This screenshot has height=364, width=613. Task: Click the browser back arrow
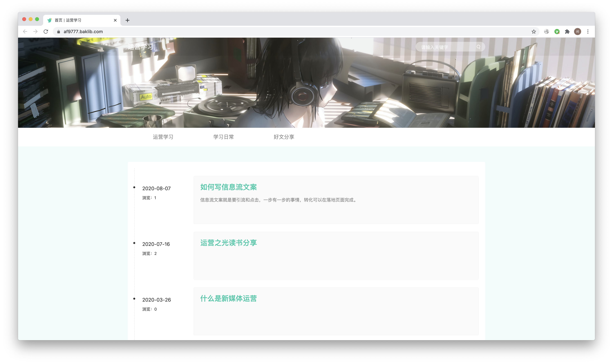click(x=25, y=32)
